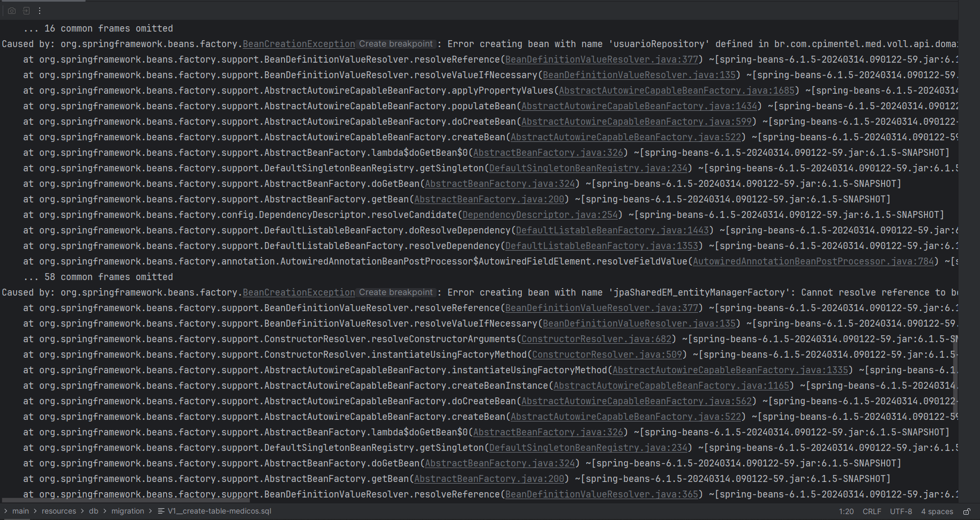Viewport: 980px width, 520px height.
Task: Open the CRLF line separator selector
Action: (872, 511)
